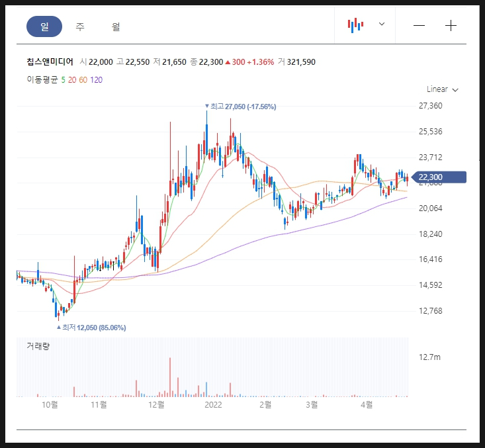The height and width of the screenshot is (448, 485).
Task: Click the candlestick chart type icon
Action: (355, 25)
